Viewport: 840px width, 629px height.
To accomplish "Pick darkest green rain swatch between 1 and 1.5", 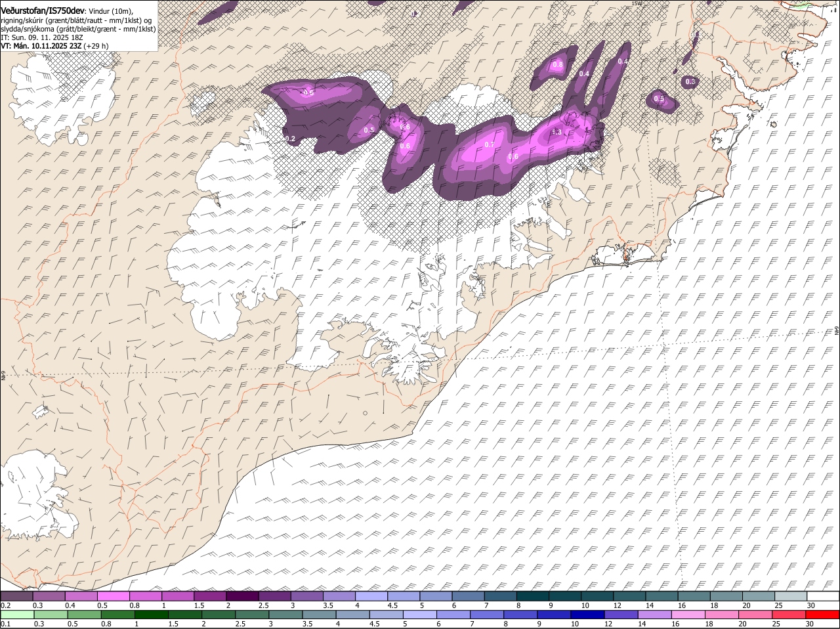I will [x=151, y=615].
